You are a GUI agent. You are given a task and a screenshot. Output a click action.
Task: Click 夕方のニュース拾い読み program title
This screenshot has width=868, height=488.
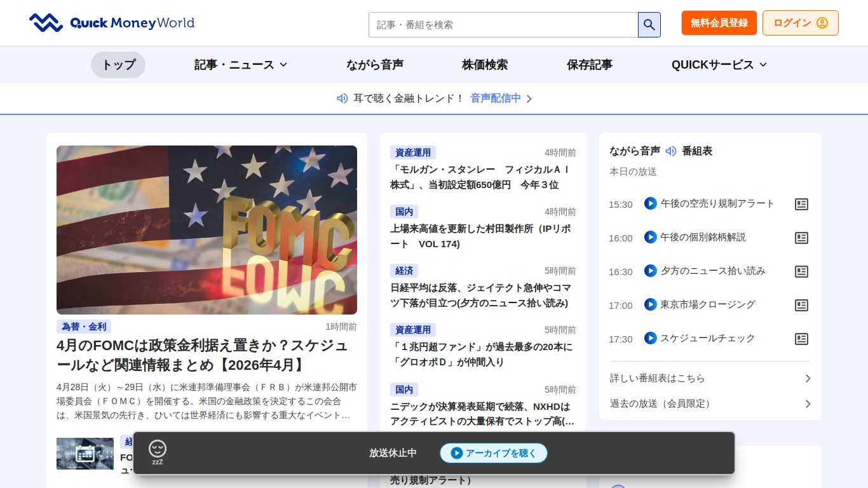coord(713,271)
